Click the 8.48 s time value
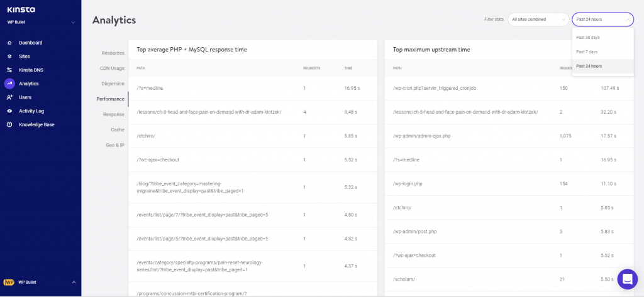644x297 pixels. [x=351, y=112]
